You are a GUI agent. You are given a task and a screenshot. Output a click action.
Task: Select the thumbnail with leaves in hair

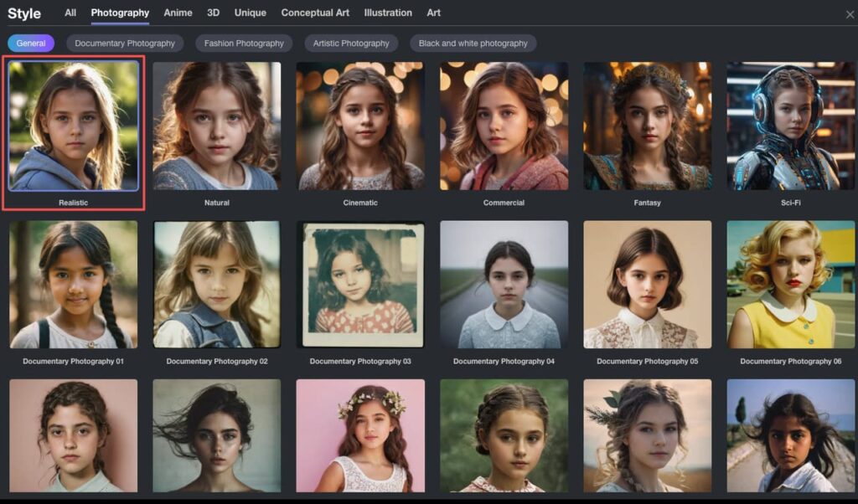click(x=648, y=435)
